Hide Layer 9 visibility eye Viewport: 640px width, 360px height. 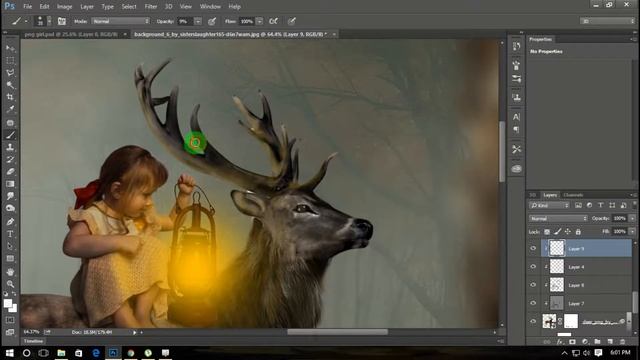pos(533,248)
